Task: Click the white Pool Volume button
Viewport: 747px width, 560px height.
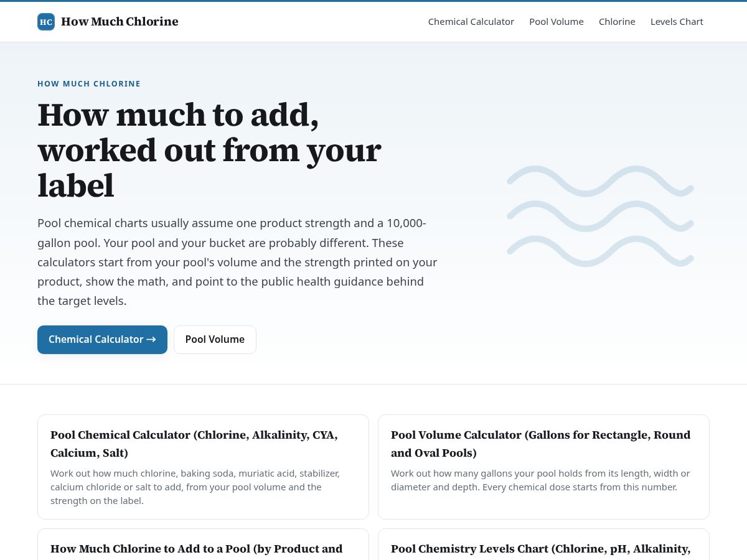Action: click(x=215, y=340)
